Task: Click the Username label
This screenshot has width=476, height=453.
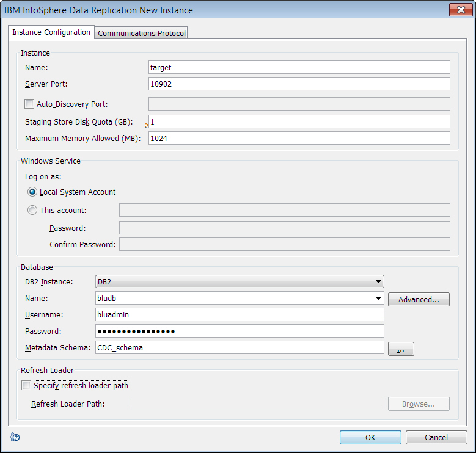Action: point(44,315)
